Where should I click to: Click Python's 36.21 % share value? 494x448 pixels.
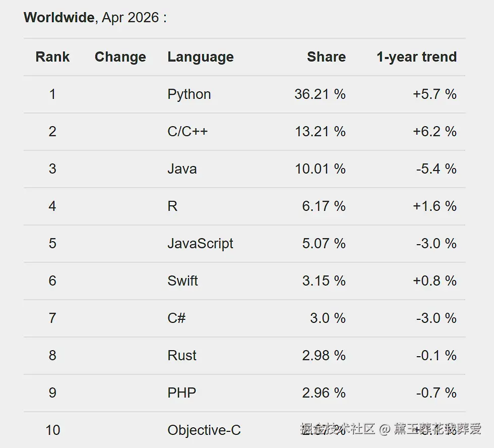coord(320,94)
